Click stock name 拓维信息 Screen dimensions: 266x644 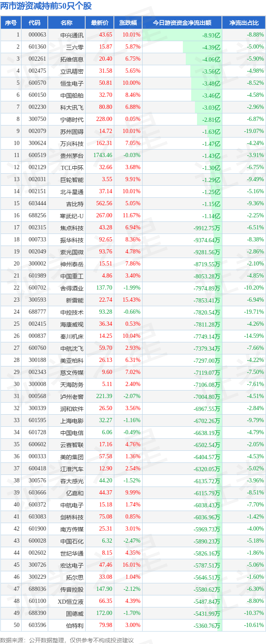[x=72, y=59]
